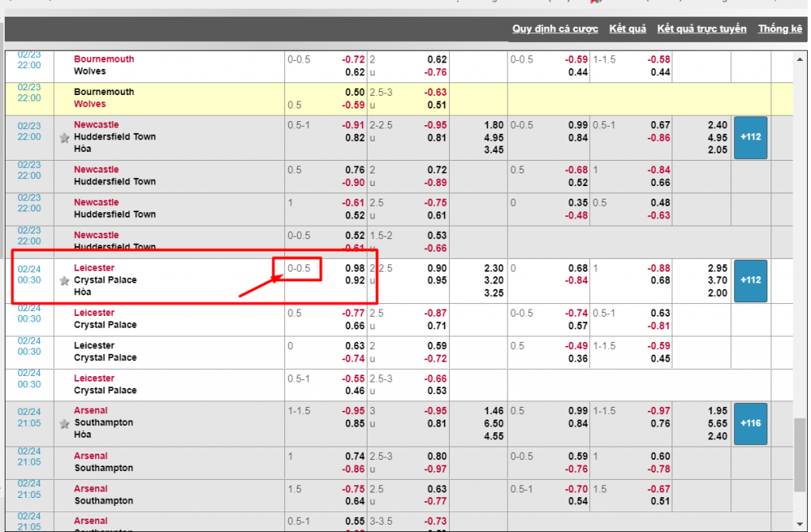
Task: Star the Arsenal vs Southampton match
Action: coord(64,424)
